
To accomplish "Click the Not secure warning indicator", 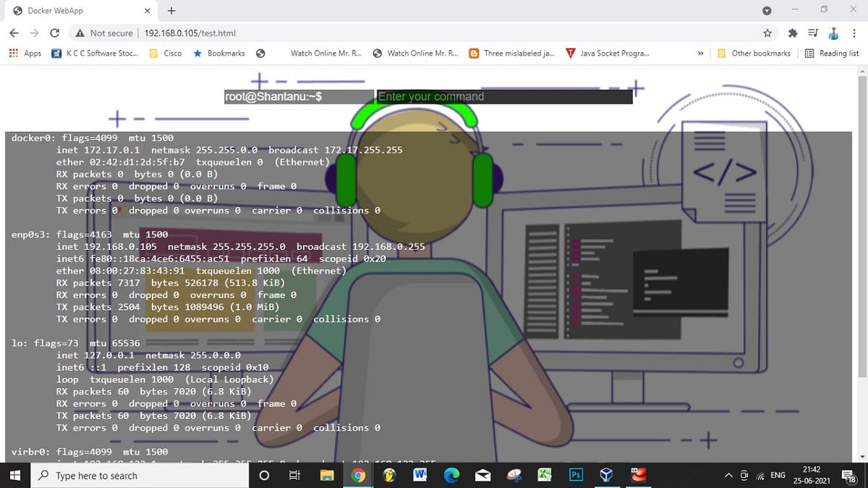I will (106, 33).
